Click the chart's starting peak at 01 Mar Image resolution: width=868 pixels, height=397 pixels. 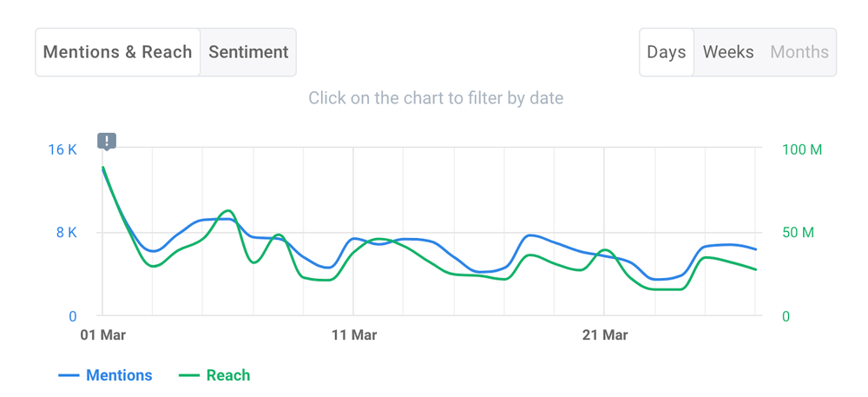click(103, 168)
